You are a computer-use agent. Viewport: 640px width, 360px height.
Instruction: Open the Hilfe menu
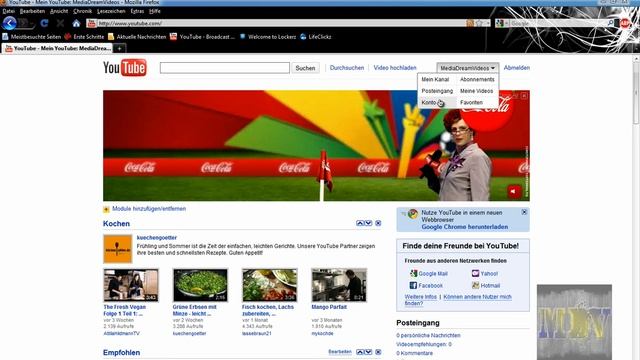[155, 11]
